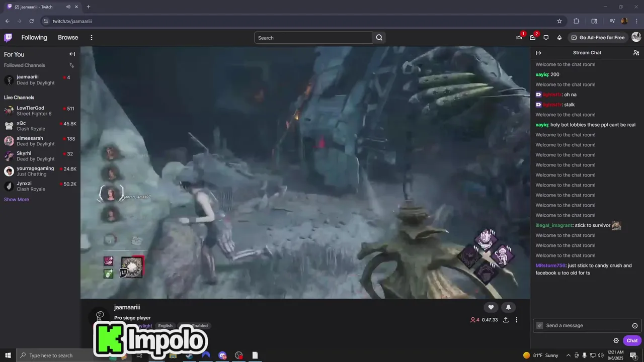Screen dimensions: 644x362
Task: Open Chrome extensions puzzle icon
Action: 577,21
